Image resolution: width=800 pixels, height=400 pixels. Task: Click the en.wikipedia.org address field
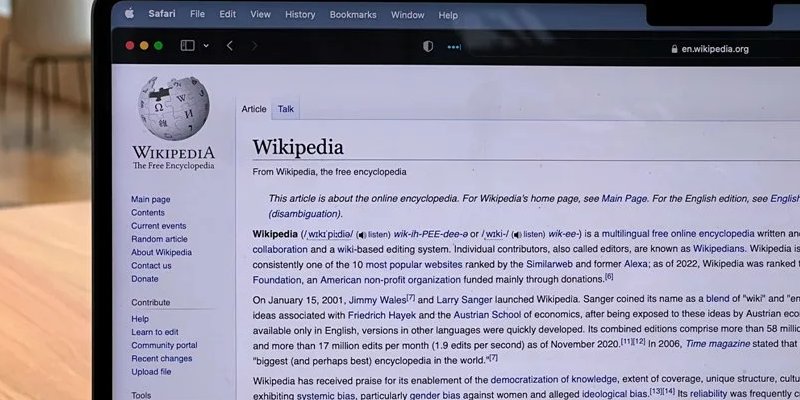pos(715,49)
